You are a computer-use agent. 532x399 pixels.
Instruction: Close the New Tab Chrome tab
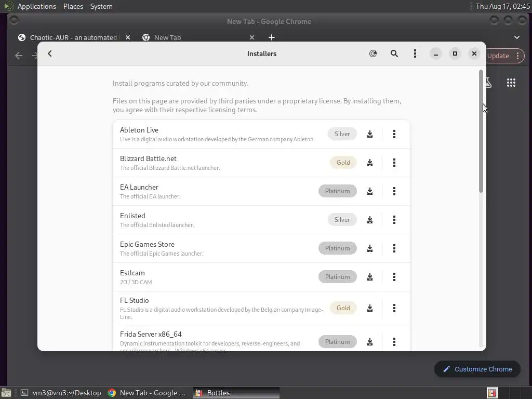point(252,37)
